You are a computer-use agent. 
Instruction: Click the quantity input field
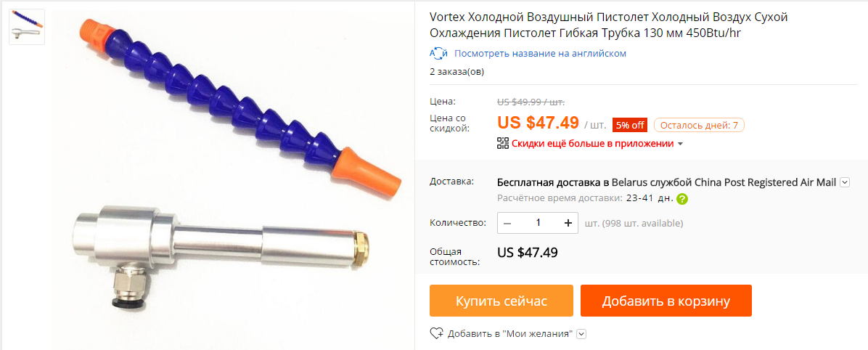(538, 223)
